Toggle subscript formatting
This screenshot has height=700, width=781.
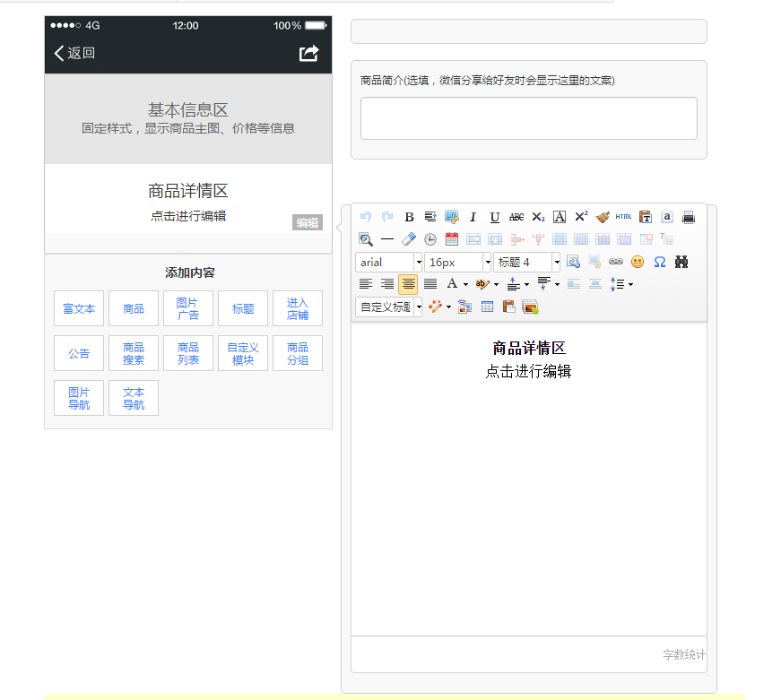[x=538, y=216]
